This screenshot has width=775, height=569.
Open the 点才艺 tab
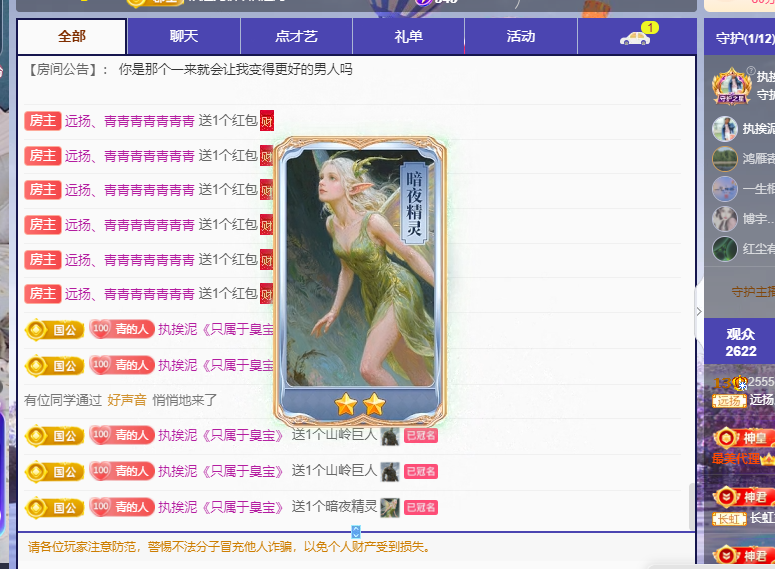click(x=296, y=37)
